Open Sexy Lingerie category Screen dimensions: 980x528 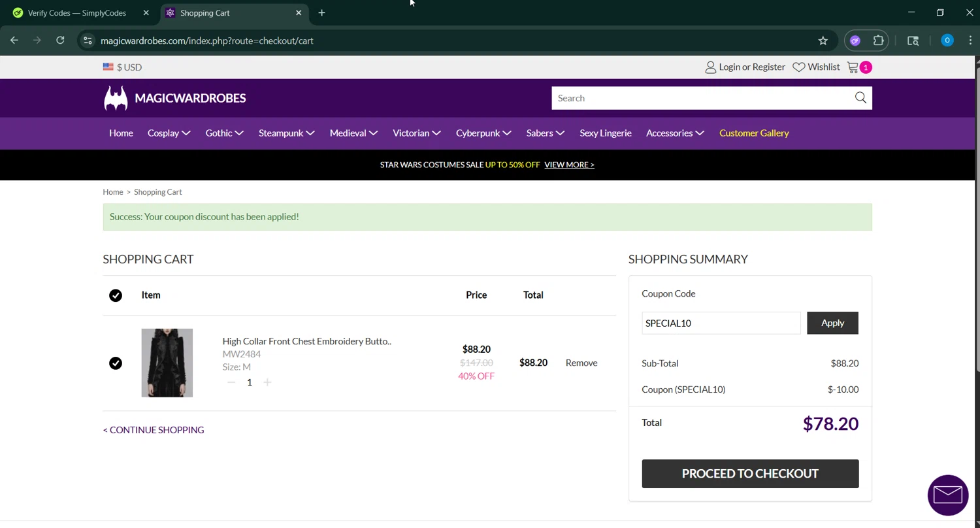pos(606,133)
